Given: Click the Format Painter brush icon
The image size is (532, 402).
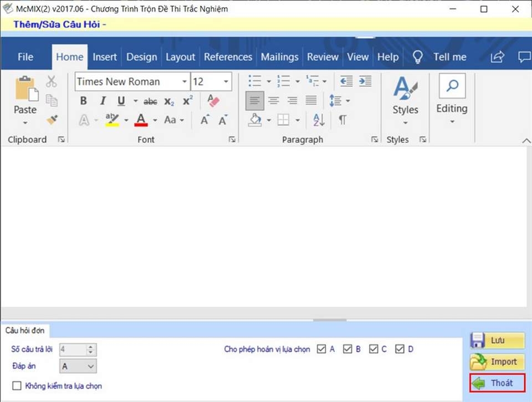Looking at the screenshot, I should pyautogui.click(x=52, y=120).
